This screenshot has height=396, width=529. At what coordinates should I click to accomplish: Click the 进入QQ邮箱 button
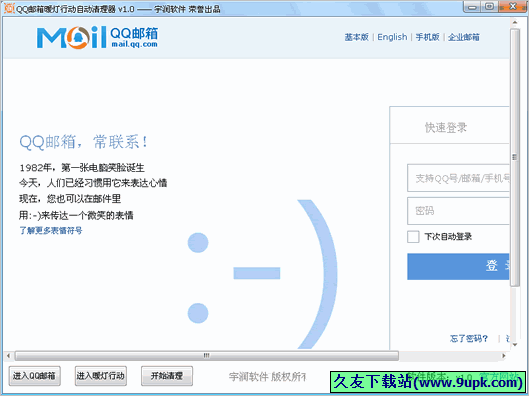[35, 376]
